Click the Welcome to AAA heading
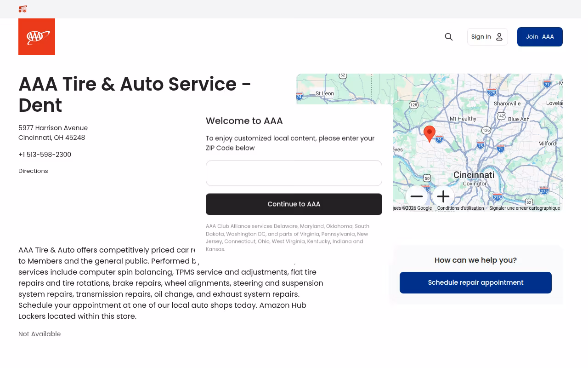The width and height of the screenshot is (588, 368). pos(244,121)
